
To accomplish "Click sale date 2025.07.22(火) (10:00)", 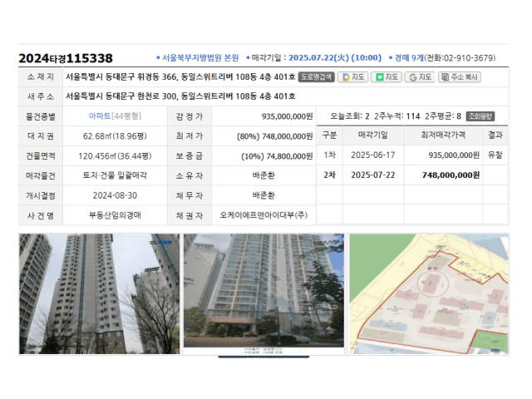I will pyautogui.click(x=335, y=57).
